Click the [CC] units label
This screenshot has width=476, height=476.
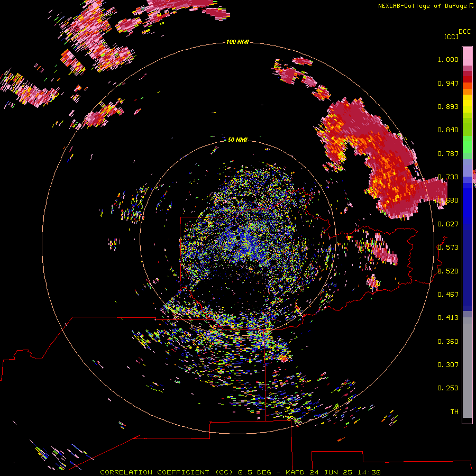click(451, 36)
